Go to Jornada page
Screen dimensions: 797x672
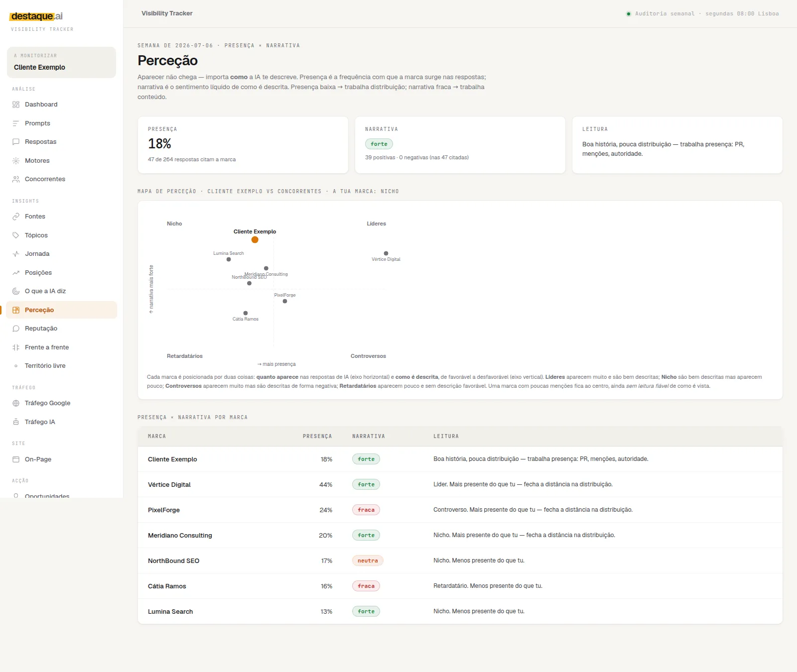coord(62,254)
